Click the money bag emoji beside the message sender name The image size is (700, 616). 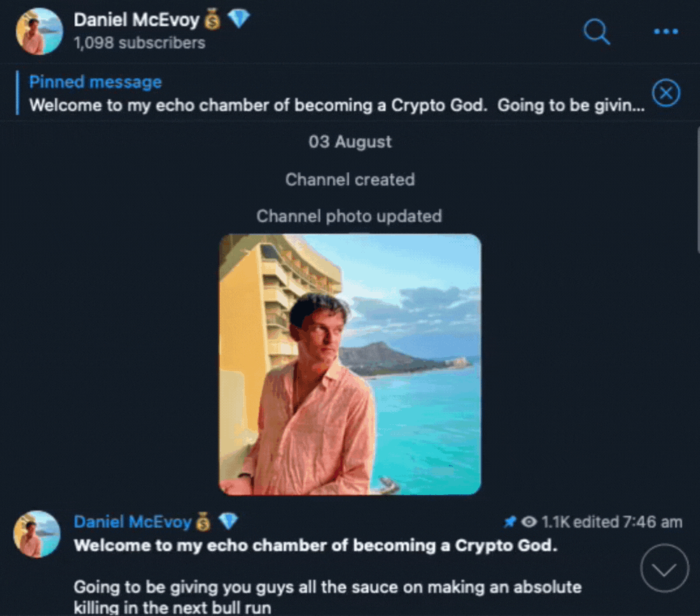pos(203,522)
